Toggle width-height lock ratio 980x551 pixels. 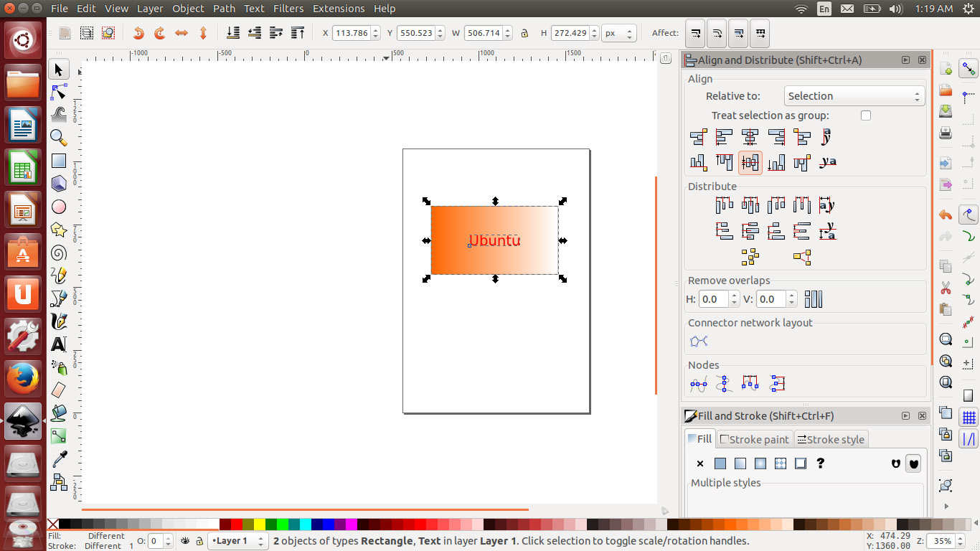pyautogui.click(x=524, y=33)
